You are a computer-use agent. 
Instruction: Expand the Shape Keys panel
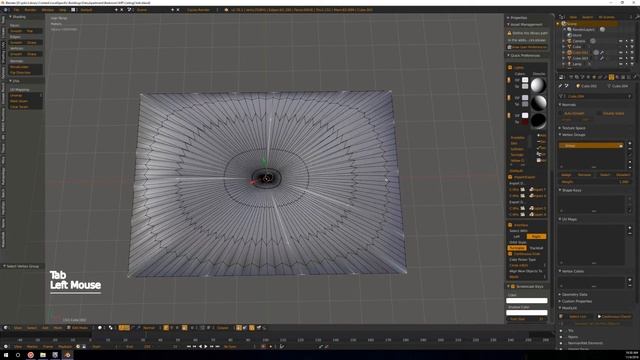coord(571,190)
